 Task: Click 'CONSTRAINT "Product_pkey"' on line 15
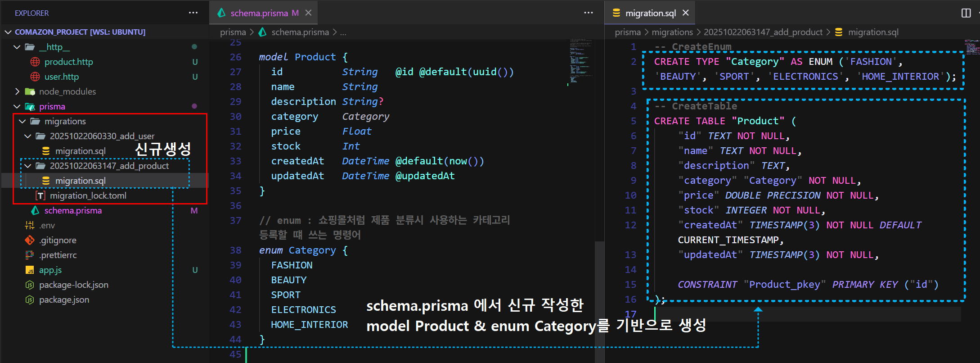[x=752, y=285]
